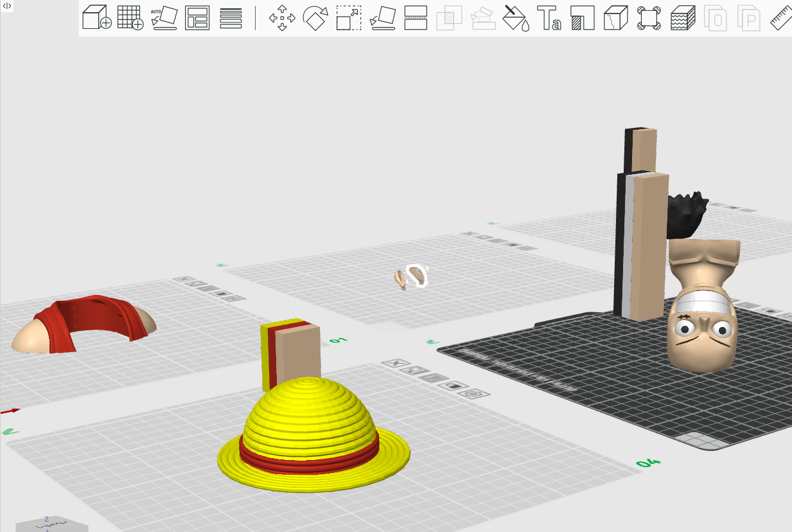This screenshot has width=792, height=532.
Task: Toggle the lock icon on plate 04
Action: point(454,386)
